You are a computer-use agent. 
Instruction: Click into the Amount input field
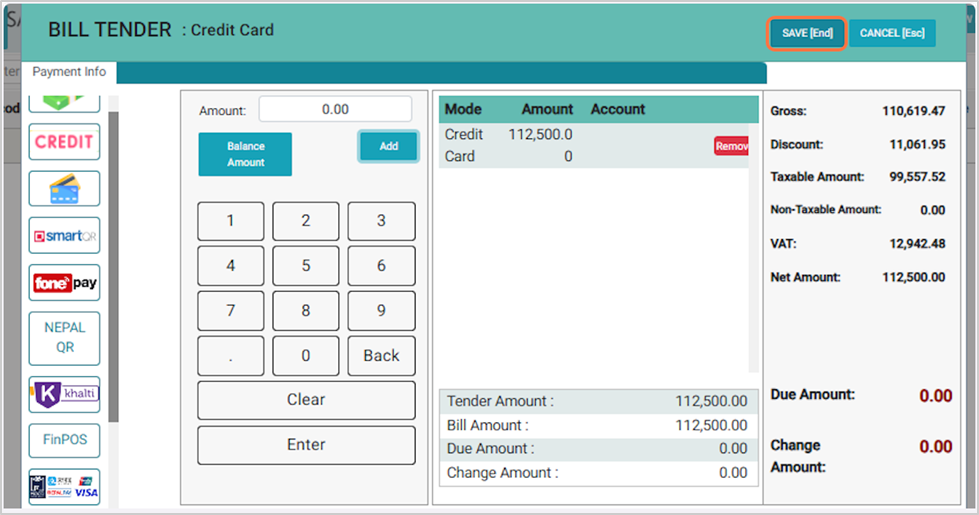(x=335, y=109)
